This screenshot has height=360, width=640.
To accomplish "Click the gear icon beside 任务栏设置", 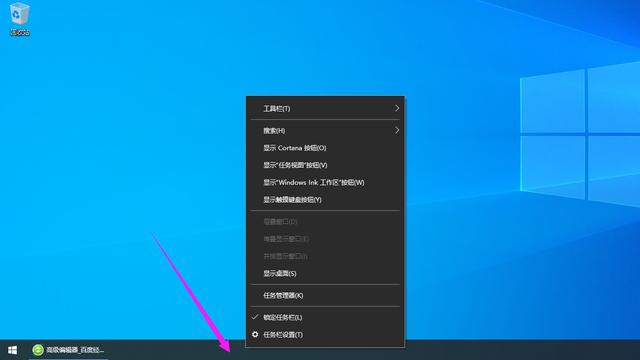I will 255,334.
